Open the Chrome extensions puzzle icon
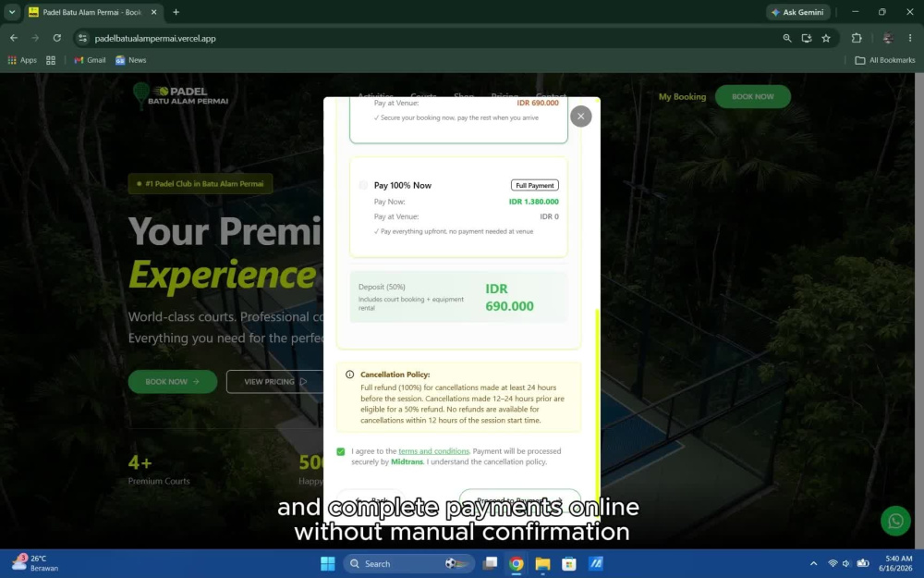 857,38
